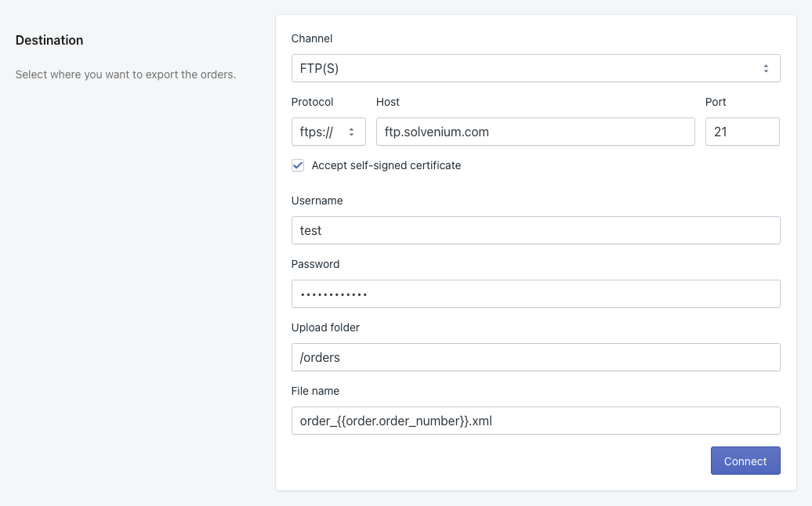Click the 'Accept self-signed certificate' label text
This screenshot has width=812, height=506.
click(x=386, y=165)
